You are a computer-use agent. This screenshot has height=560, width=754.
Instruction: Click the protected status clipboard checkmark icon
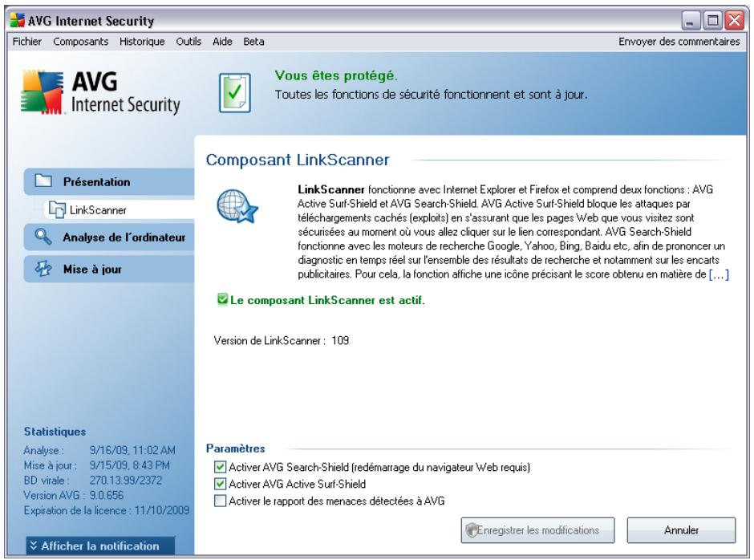(235, 92)
